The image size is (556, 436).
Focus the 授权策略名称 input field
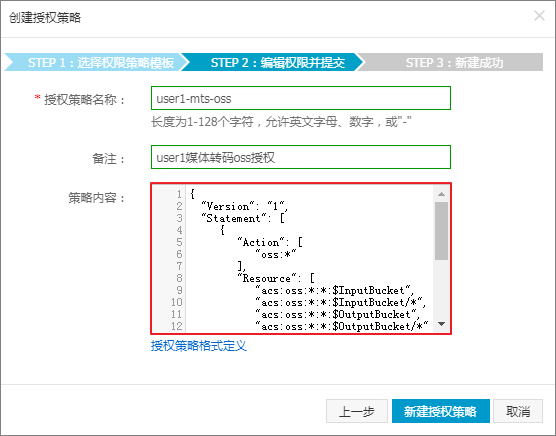pyautogui.click(x=301, y=98)
